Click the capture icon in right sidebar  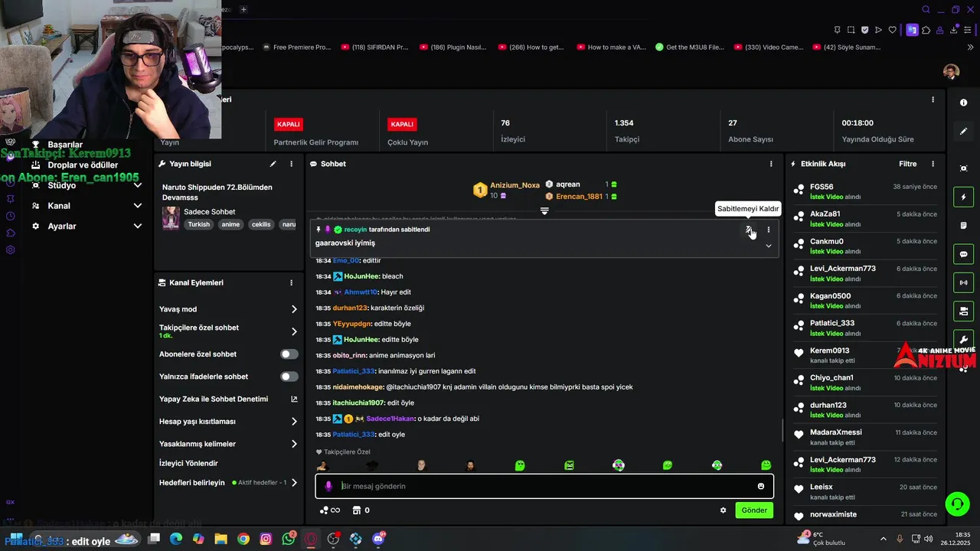963,168
